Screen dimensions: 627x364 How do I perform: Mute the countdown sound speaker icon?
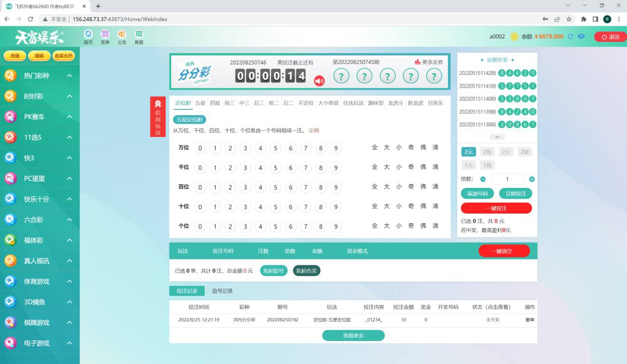[319, 81]
